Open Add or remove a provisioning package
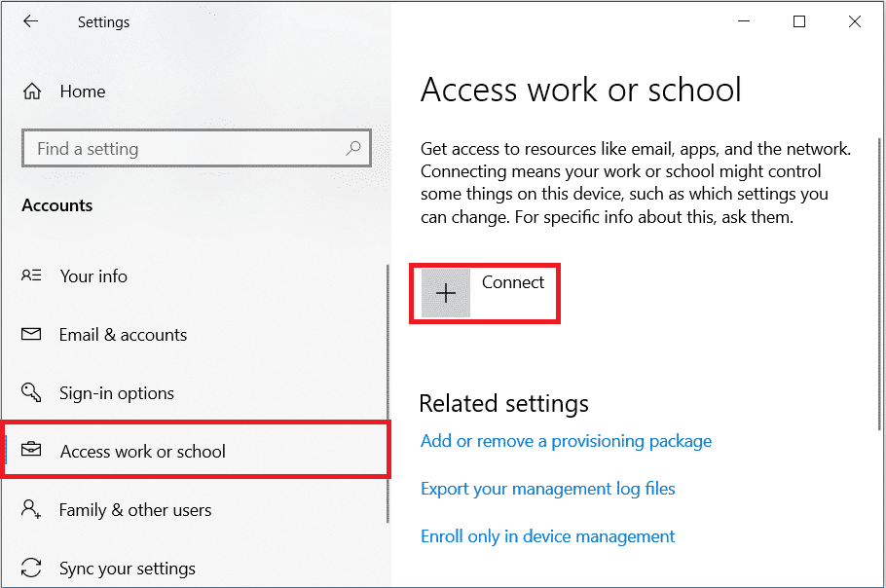The image size is (886, 588). click(x=567, y=441)
